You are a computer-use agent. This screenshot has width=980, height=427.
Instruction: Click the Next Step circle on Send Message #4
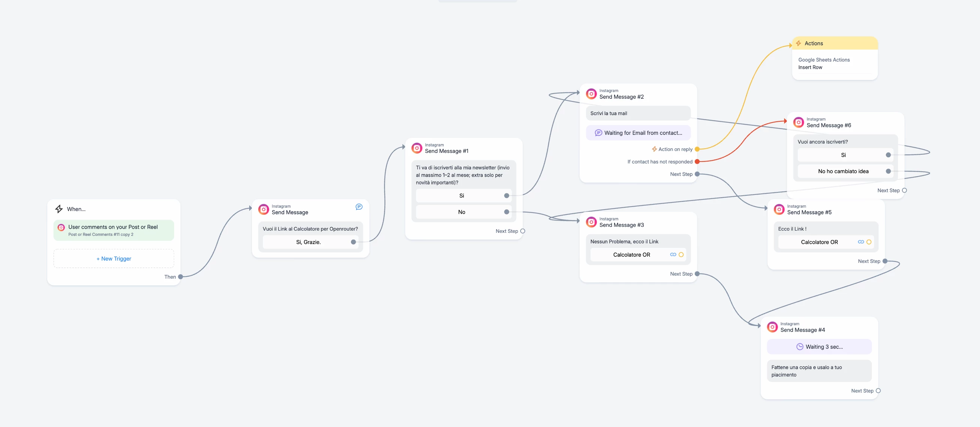(x=878, y=391)
